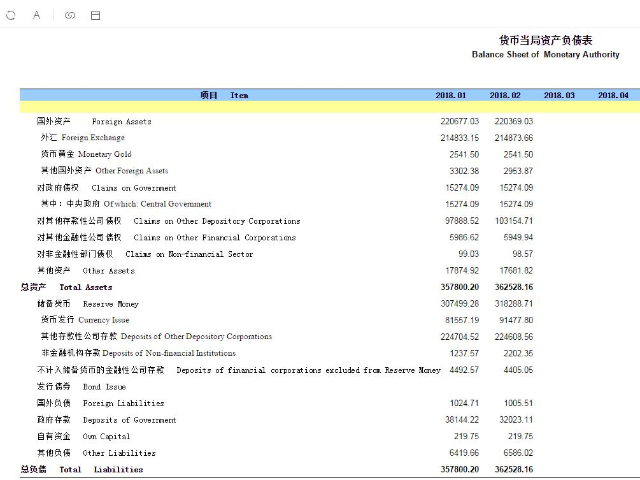This screenshot has height=480, width=640.
Task: Select 'Deposits of financial corporations excluded' label
Action: tap(309, 370)
